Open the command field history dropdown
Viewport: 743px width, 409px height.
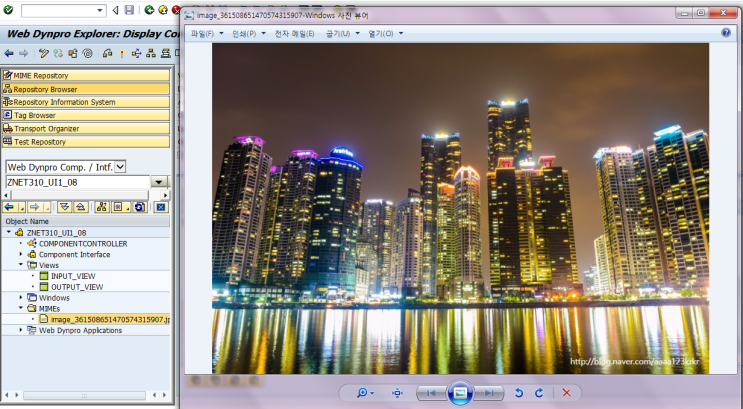[x=100, y=10]
